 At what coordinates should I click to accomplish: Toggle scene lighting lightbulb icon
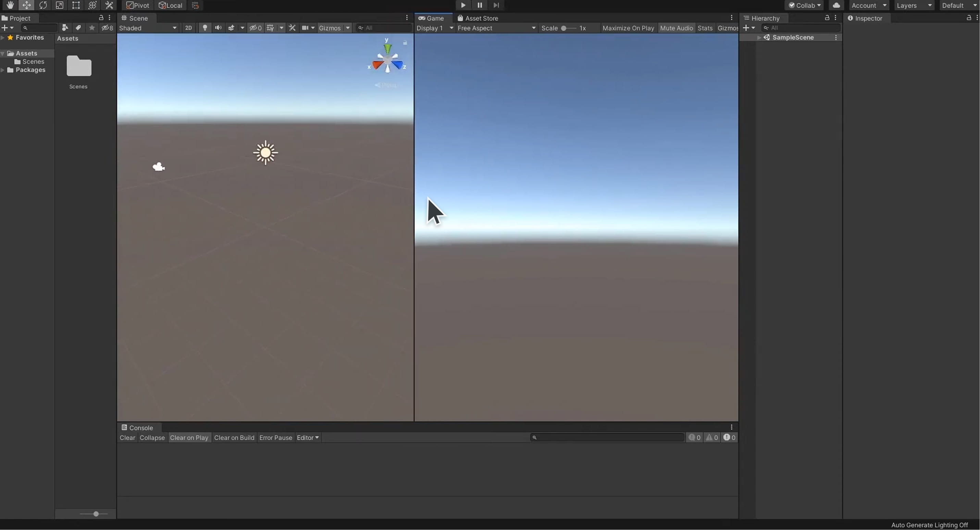tap(205, 28)
